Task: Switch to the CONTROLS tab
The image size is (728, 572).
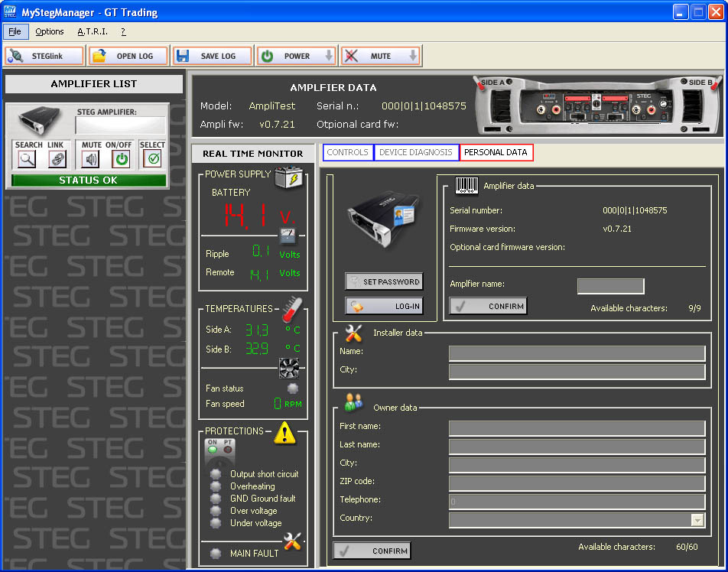Action: [348, 152]
